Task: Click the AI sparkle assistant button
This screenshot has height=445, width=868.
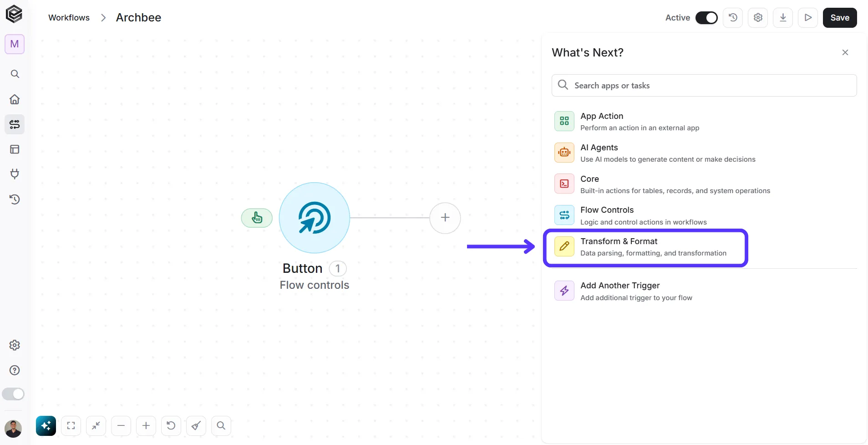Action: 46,426
